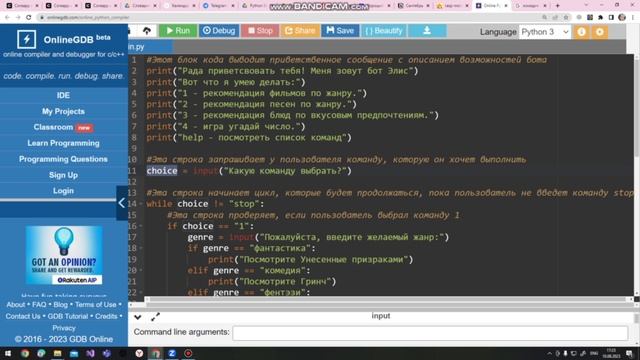Open the orange settings gear icon
Image resolution: width=640 pixels, height=360 pixels.
click(600, 32)
